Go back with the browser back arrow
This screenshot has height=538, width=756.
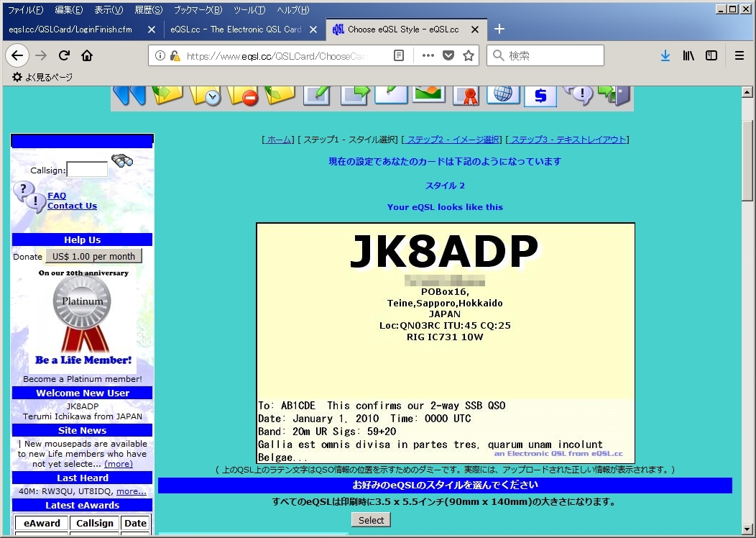pyautogui.click(x=17, y=55)
